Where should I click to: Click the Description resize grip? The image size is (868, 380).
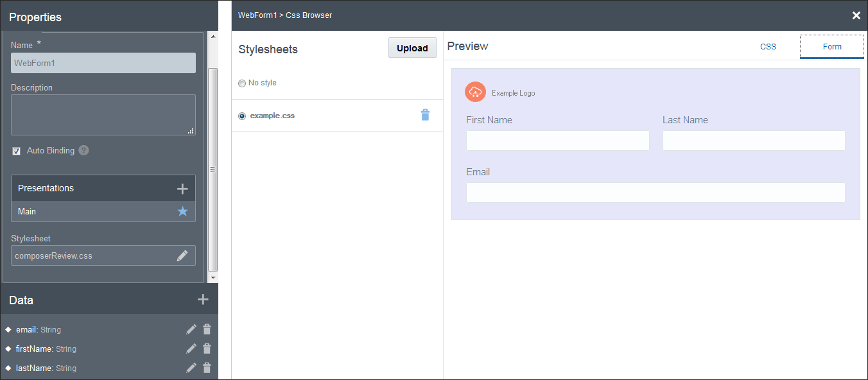pyautogui.click(x=191, y=131)
